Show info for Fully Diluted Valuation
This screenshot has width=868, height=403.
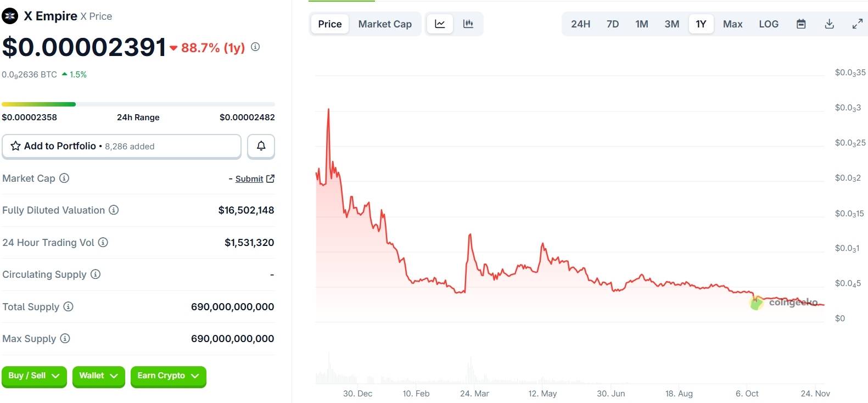[114, 210]
